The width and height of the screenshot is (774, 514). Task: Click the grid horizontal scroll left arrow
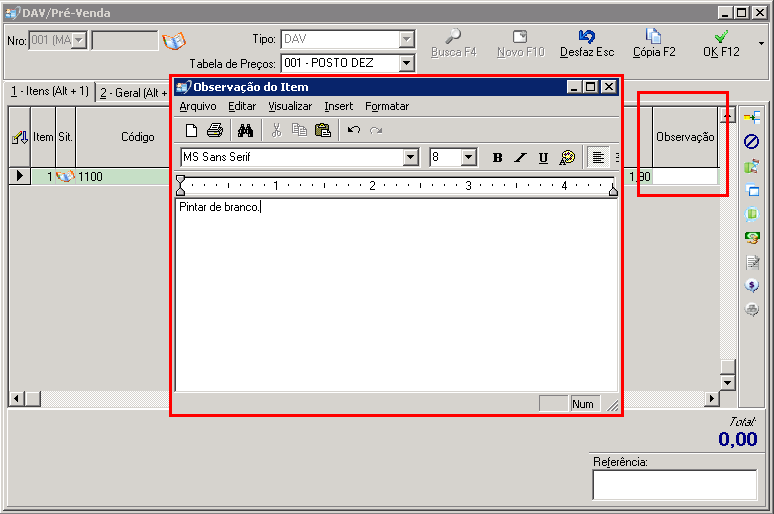coord(16,398)
